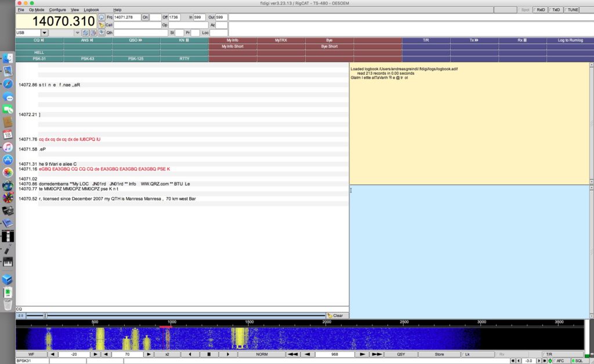This screenshot has height=364, width=594.
Task: Click the fast forward arrows right of frequency 968
Action: (x=377, y=355)
